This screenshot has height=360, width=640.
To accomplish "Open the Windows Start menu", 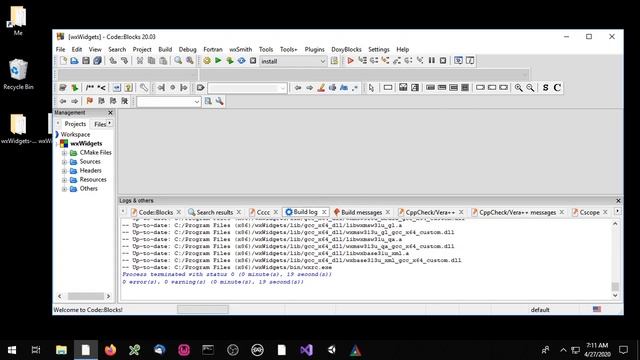I will click(12, 350).
